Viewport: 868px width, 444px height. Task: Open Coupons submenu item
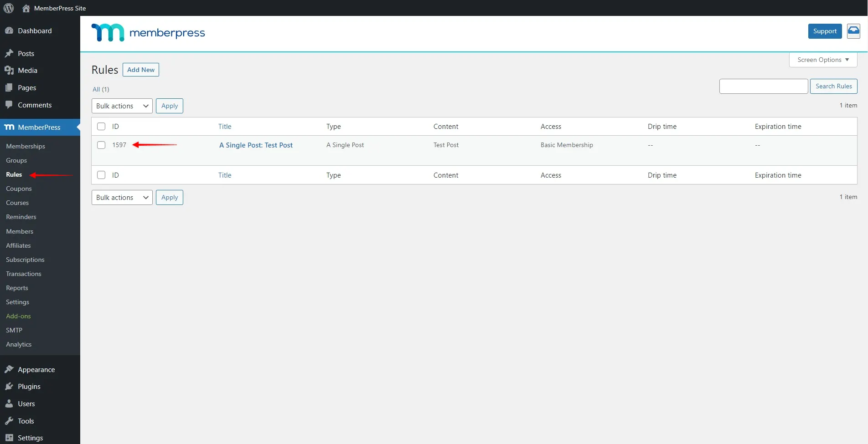click(x=19, y=189)
